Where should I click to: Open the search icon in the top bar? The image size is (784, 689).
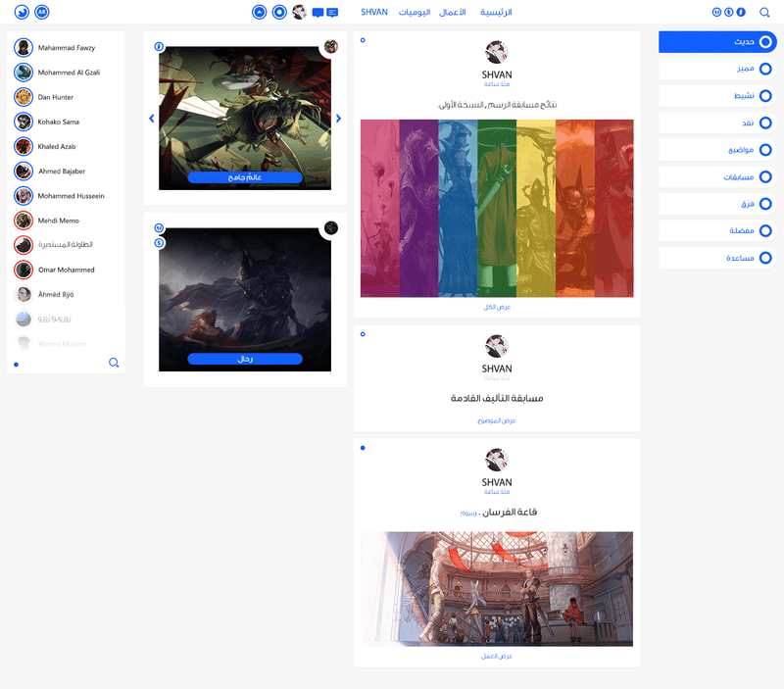tap(764, 12)
